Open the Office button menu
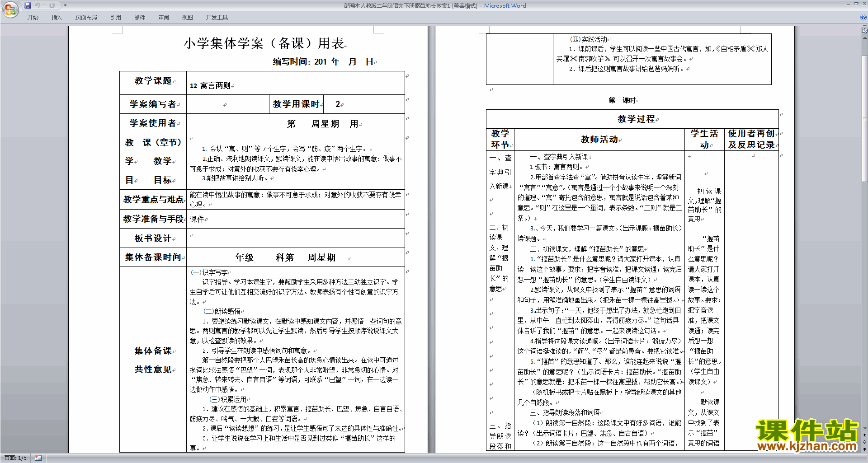The width and height of the screenshot is (868, 463). pos(10,9)
